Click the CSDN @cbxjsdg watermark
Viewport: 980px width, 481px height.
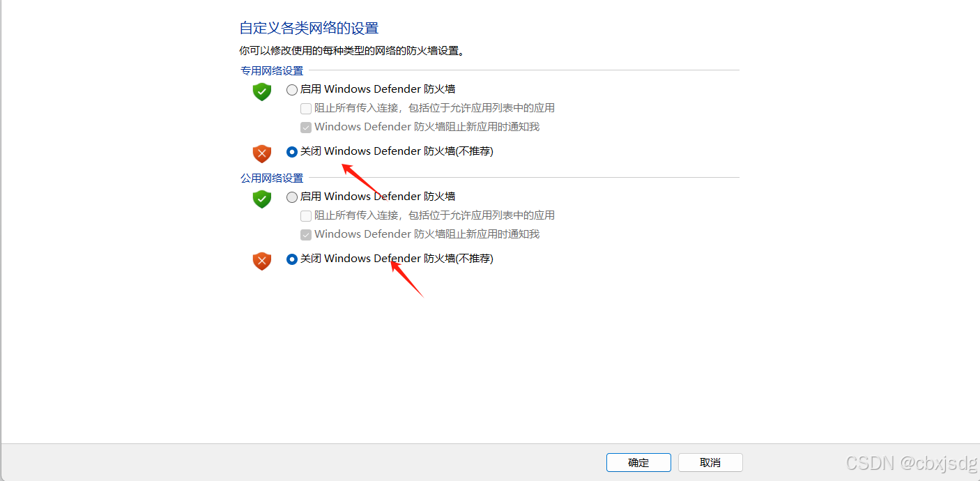tap(911, 462)
